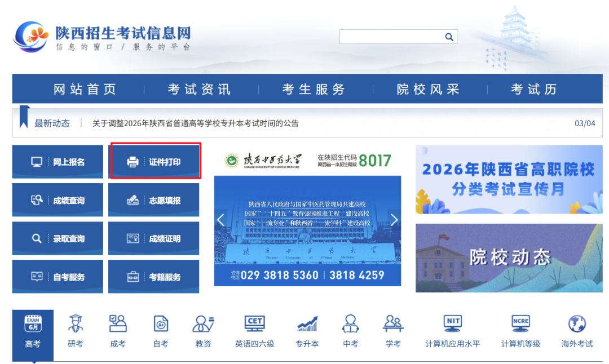The image size is (609, 364).
Task: Select the 教资 teacher certification icon
Action: click(203, 330)
